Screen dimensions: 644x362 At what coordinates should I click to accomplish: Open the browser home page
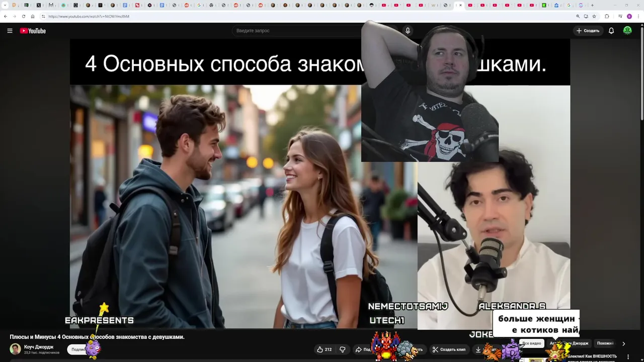(x=33, y=16)
